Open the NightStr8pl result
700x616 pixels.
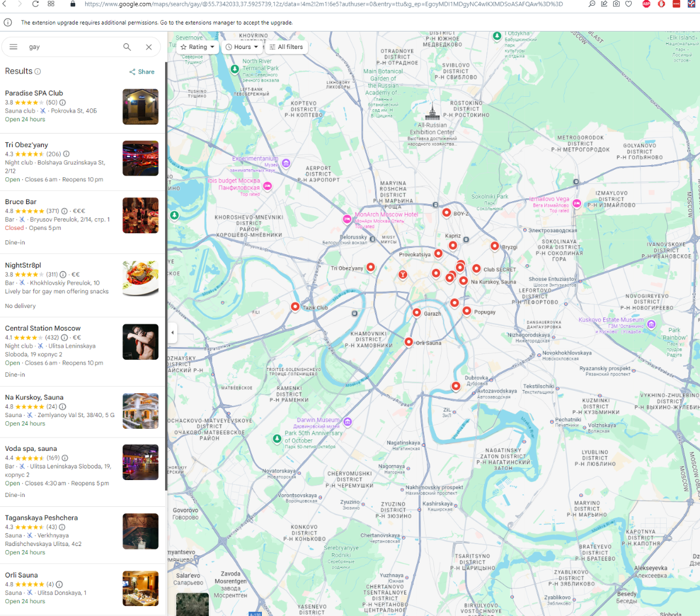[83, 285]
